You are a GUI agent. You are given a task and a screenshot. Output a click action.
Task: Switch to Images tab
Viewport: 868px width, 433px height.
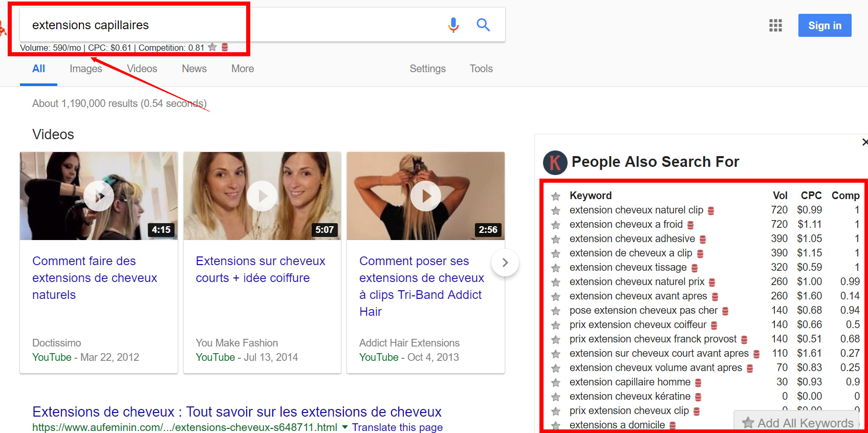point(86,69)
